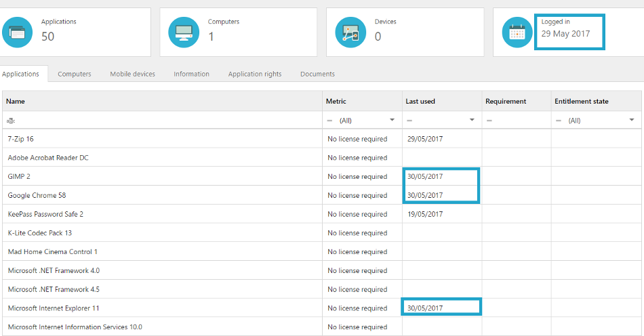Click Google Chrome 58 last used date
This screenshot has width=644, height=336.
coord(425,195)
